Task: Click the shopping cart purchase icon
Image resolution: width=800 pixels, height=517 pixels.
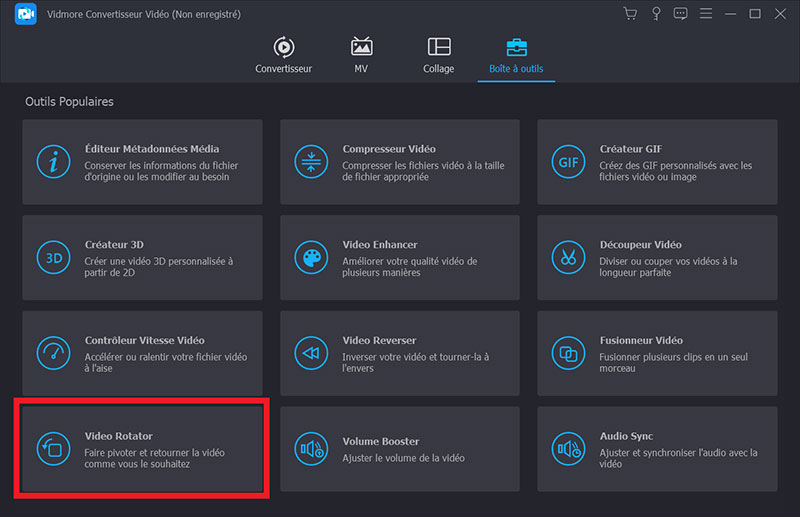Action: tap(630, 14)
